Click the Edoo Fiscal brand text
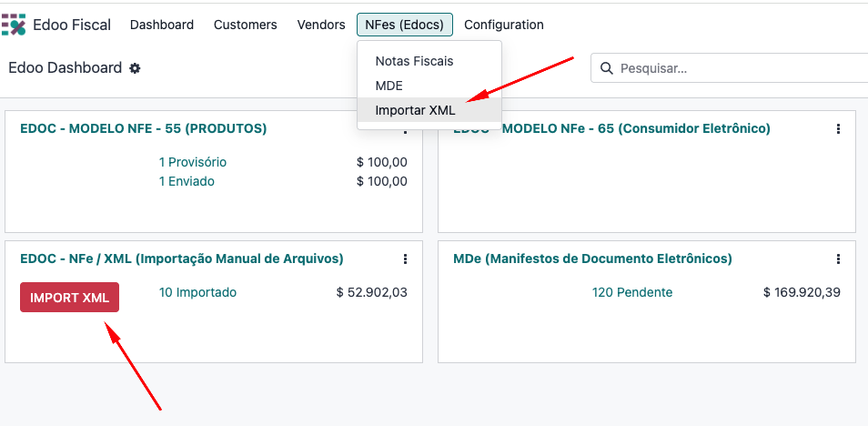 pyautogui.click(x=72, y=25)
